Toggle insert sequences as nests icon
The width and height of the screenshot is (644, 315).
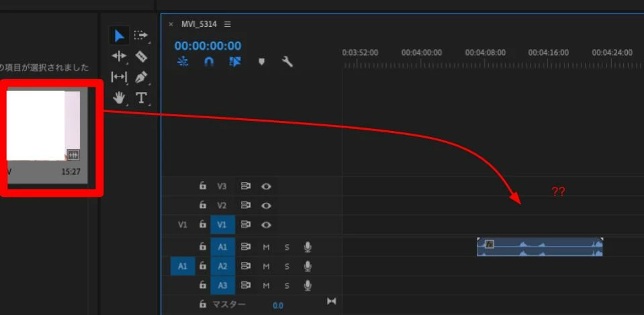pyautogui.click(x=183, y=62)
